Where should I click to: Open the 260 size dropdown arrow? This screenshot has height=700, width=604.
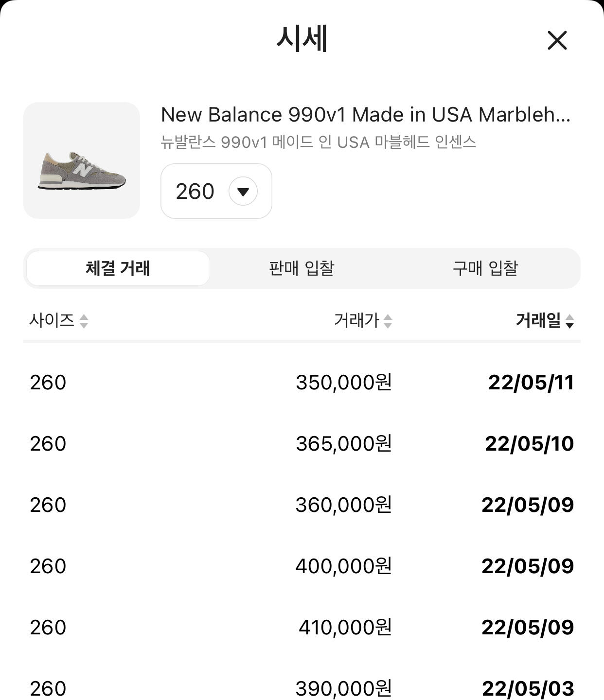tap(243, 191)
